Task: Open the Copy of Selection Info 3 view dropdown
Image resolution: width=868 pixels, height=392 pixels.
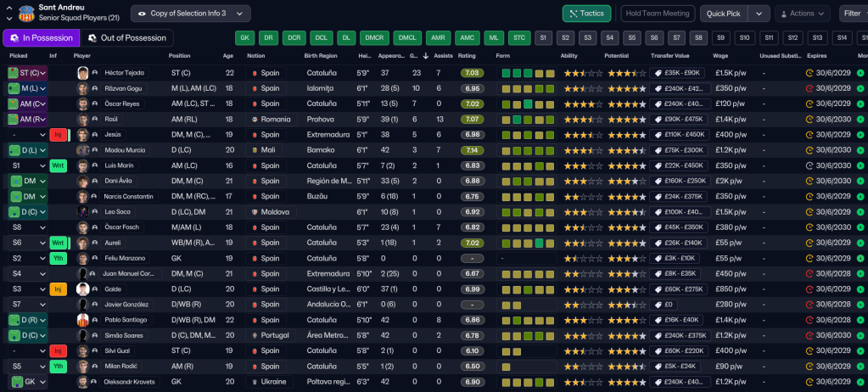Action: [190, 14]
